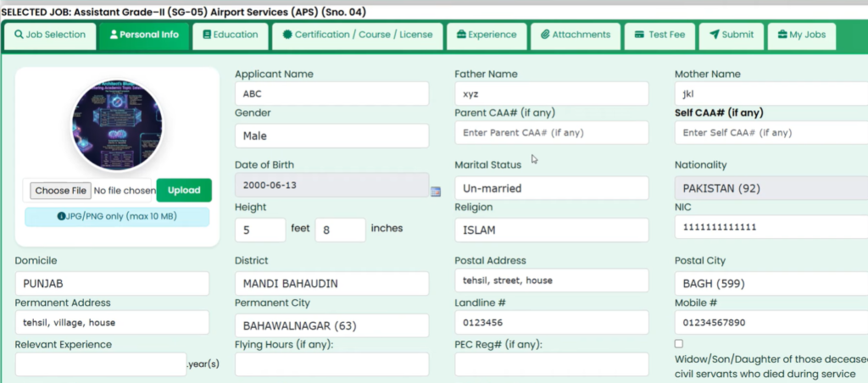The width and height of the screenshot is (868, 383).
Task: Click the Applicant Name input field
Action: 331,94
